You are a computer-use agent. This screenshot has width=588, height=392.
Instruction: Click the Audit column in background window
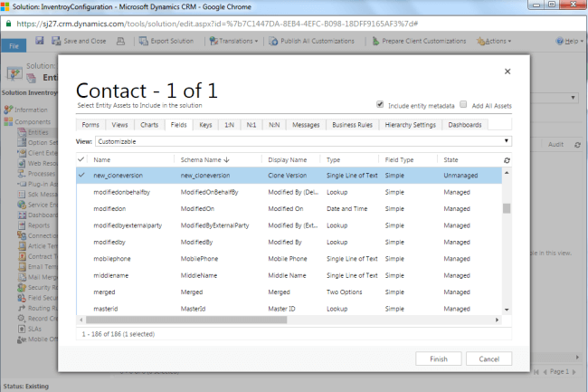(x=555, y=145)
